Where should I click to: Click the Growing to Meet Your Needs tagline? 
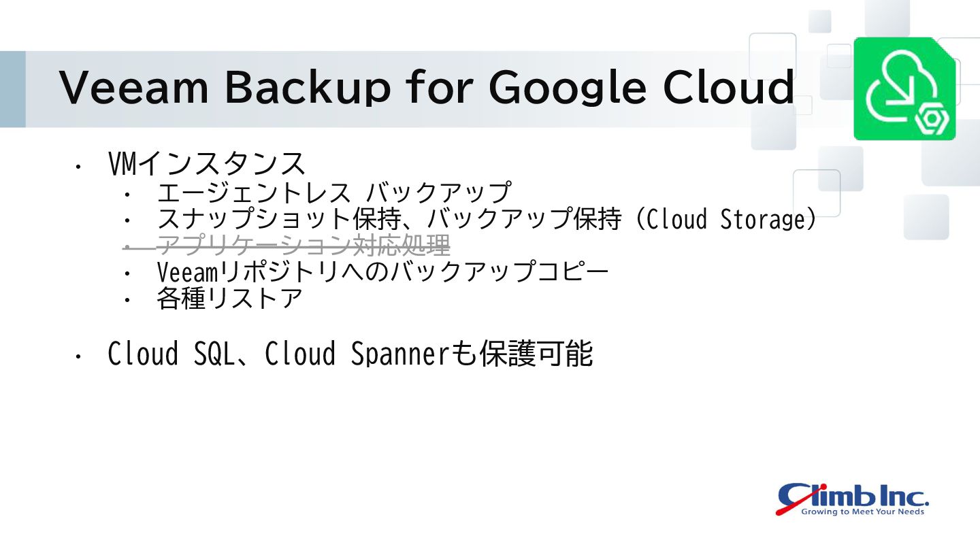862,511
